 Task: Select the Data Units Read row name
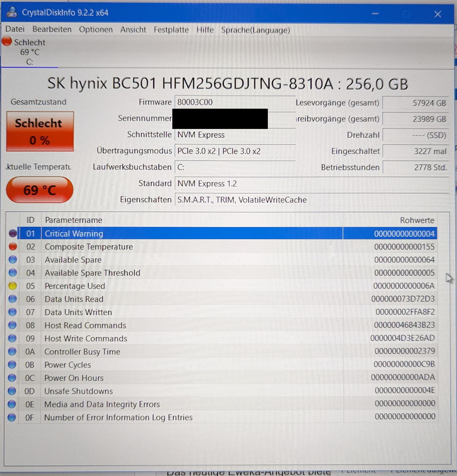pos(74,299)
